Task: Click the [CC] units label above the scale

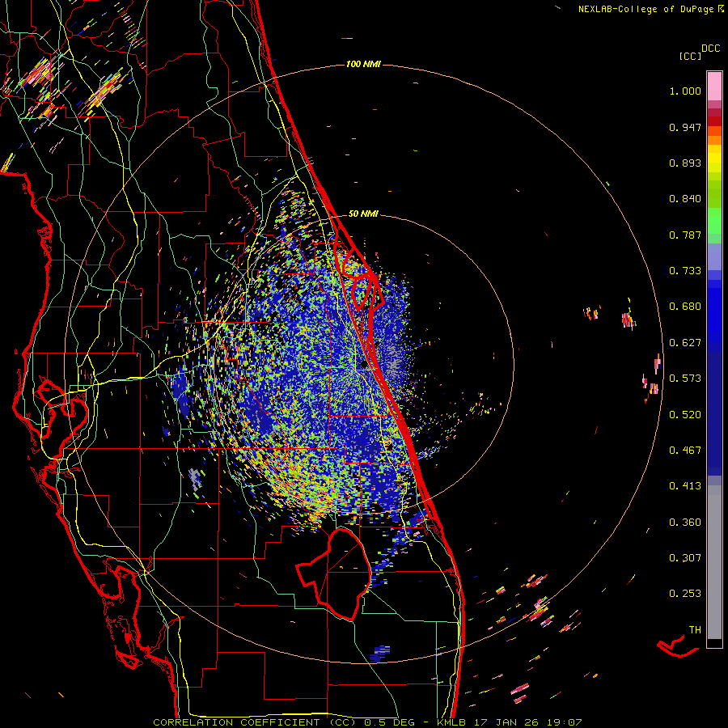Action: (690, 56)
